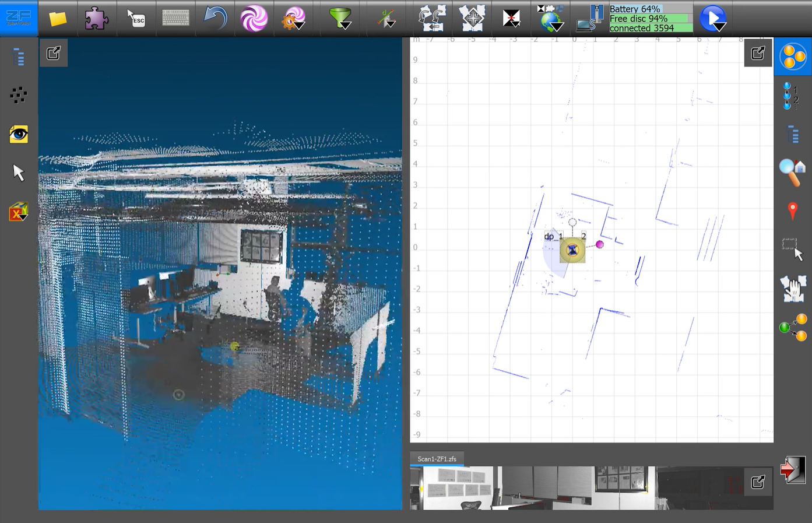
Task: Undo with the blue curved arrow
Action: tap(215, 18)
